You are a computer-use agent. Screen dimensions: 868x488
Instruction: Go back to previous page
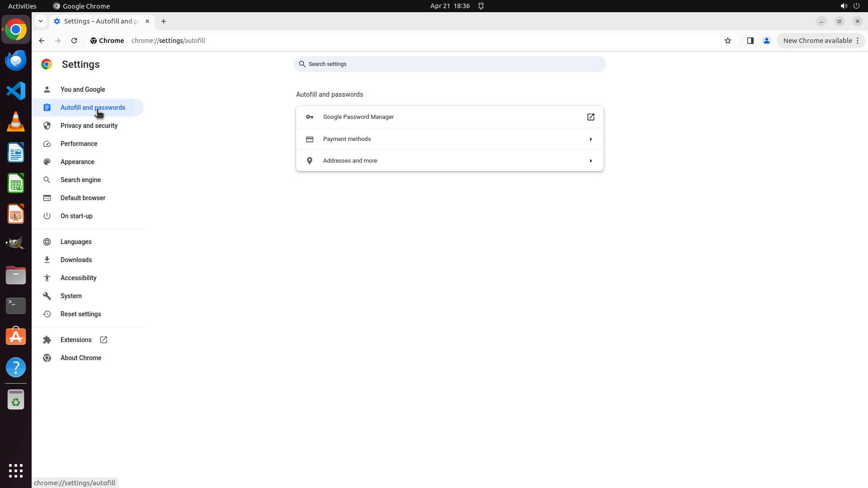[x=42, y=41]
